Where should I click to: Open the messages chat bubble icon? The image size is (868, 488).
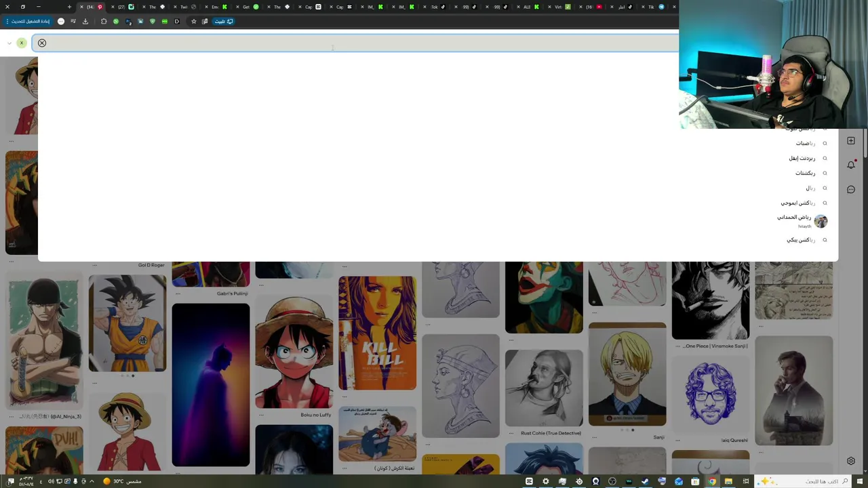[851, 189]
